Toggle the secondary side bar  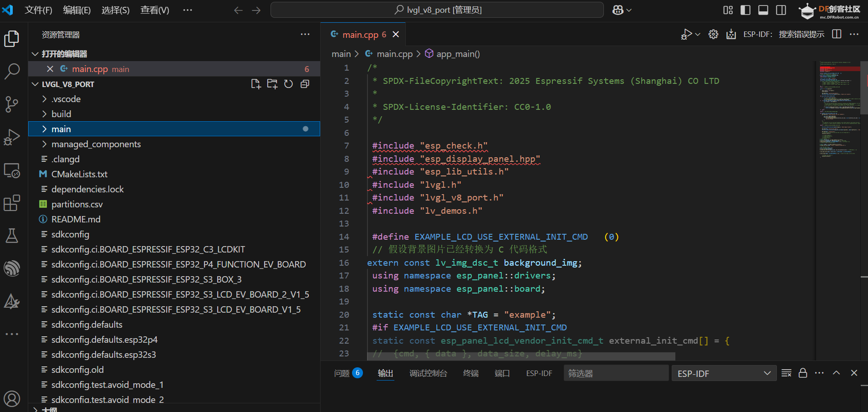781,10
